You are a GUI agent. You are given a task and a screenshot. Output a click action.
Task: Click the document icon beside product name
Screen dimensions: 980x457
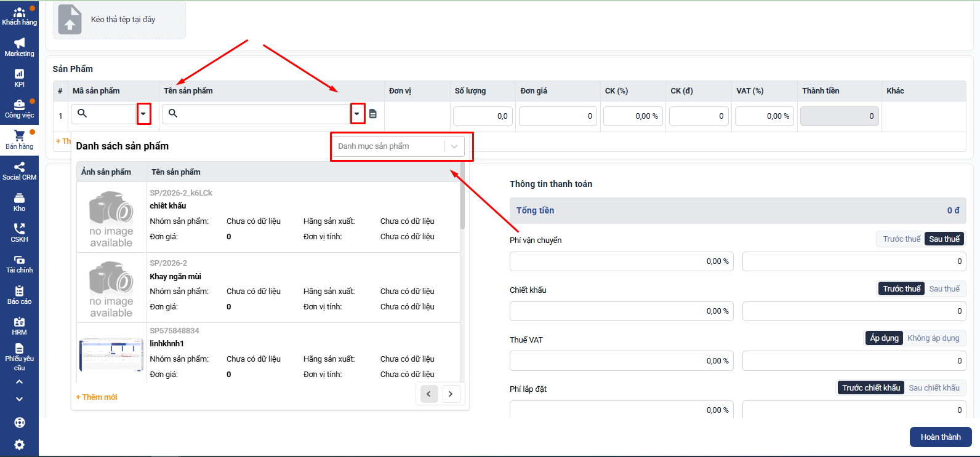pyautogui.click(x=373, y=114)
